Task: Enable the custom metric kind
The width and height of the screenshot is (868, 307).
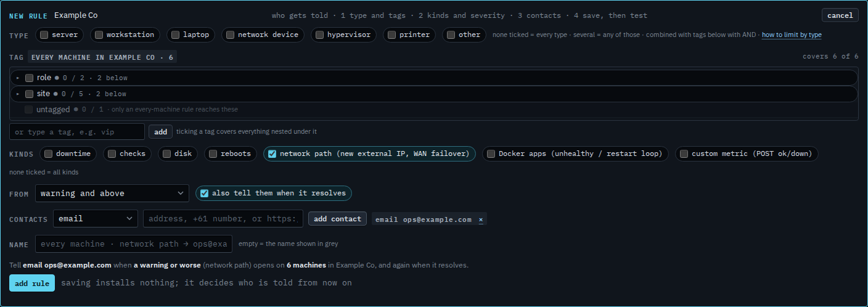Action: [684, 153]
